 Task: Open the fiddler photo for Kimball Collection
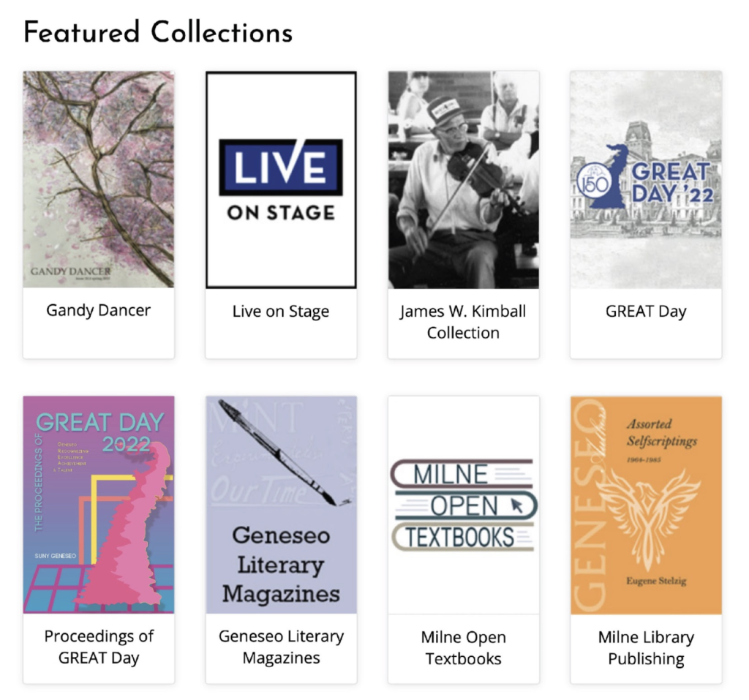click(x=463, y=180)
